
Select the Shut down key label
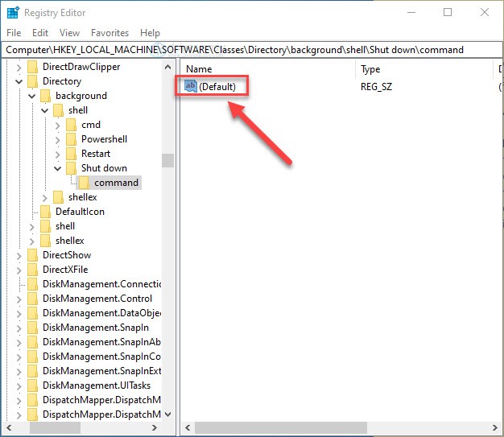click(104, 168)
